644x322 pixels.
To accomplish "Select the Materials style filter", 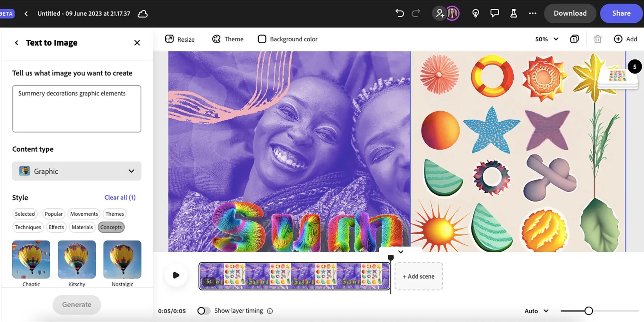I will coord(82,227).
